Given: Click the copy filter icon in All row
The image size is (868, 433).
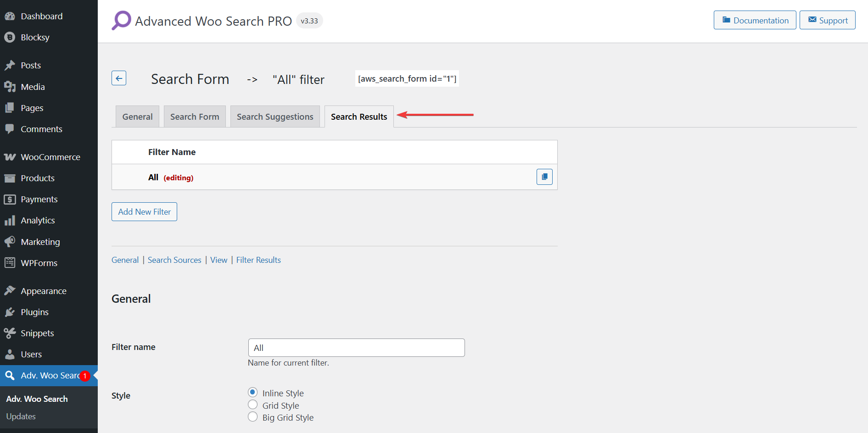Looking at the screenshot, I should coord(544,177).
